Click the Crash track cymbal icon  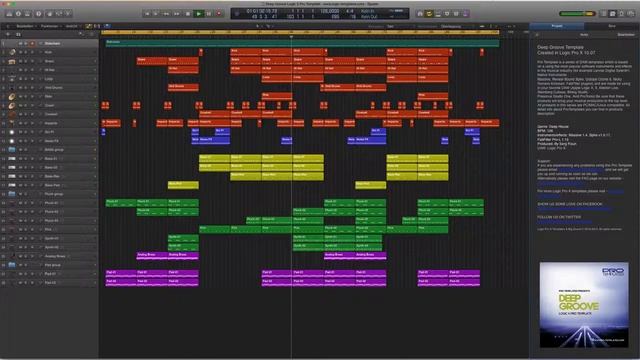(12, 105)
